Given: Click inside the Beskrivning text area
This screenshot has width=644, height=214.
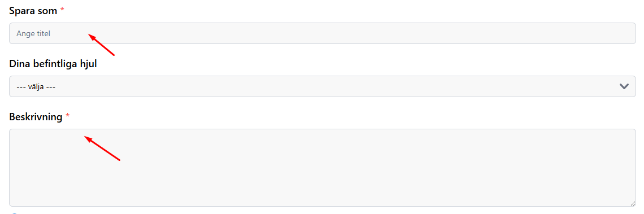Looking at the screenshot, I should (x=323, y=168).
